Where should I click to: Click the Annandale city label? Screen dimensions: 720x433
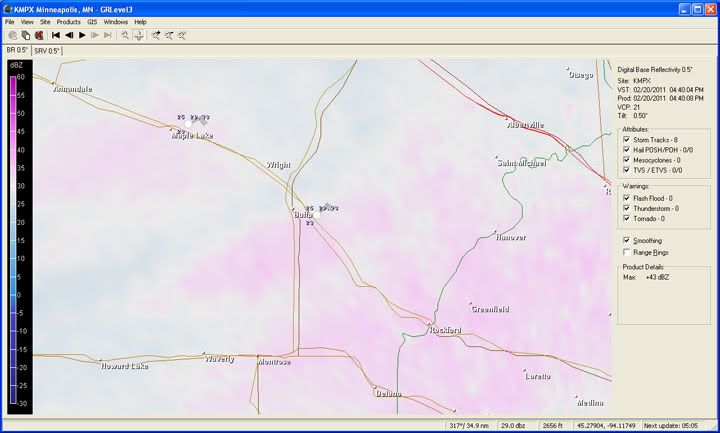73,89
